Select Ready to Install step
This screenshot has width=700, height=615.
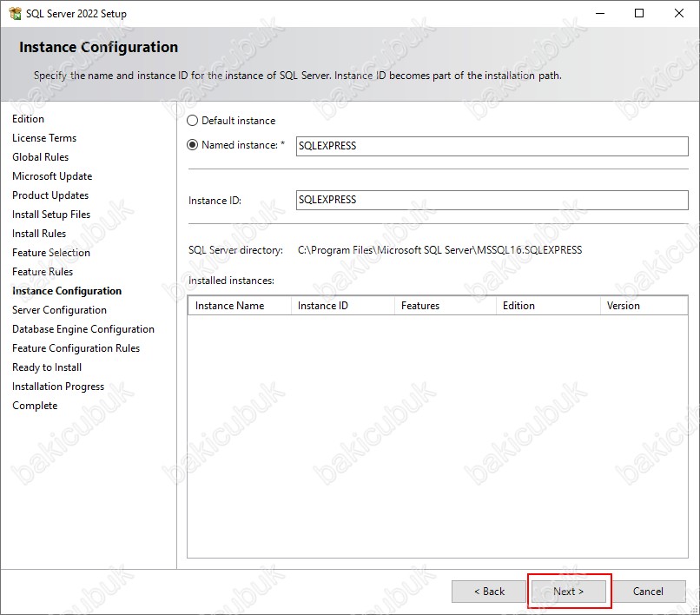tap(47, 367)
